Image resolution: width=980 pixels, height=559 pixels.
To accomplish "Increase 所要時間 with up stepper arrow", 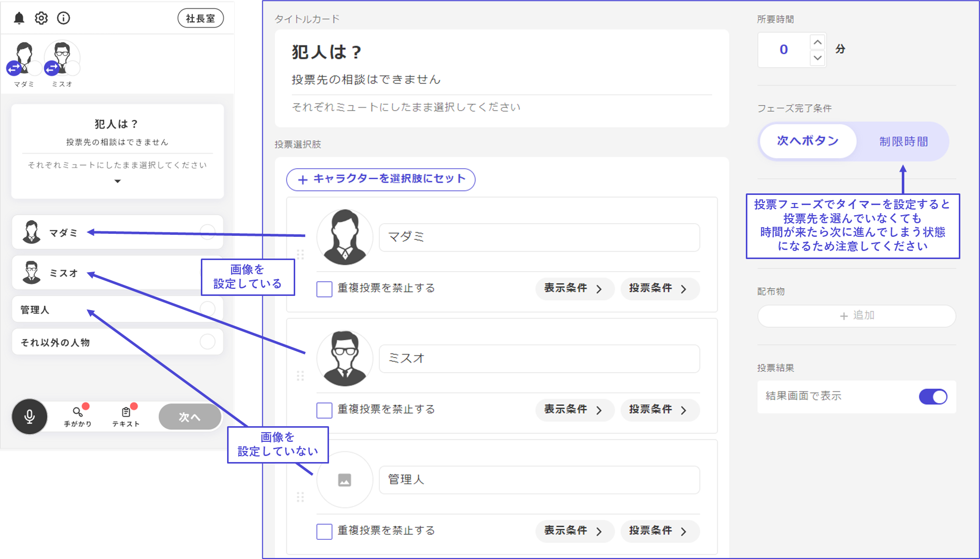I will (x=818, y=42).
